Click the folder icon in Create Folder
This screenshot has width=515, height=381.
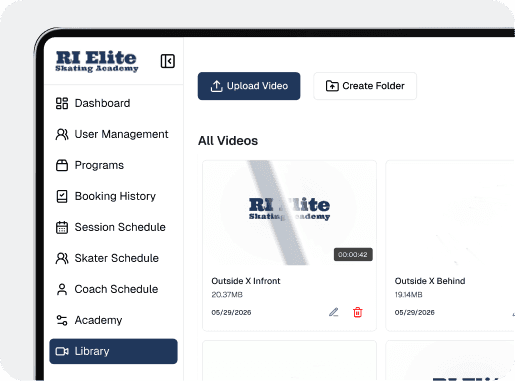(332, 86)
